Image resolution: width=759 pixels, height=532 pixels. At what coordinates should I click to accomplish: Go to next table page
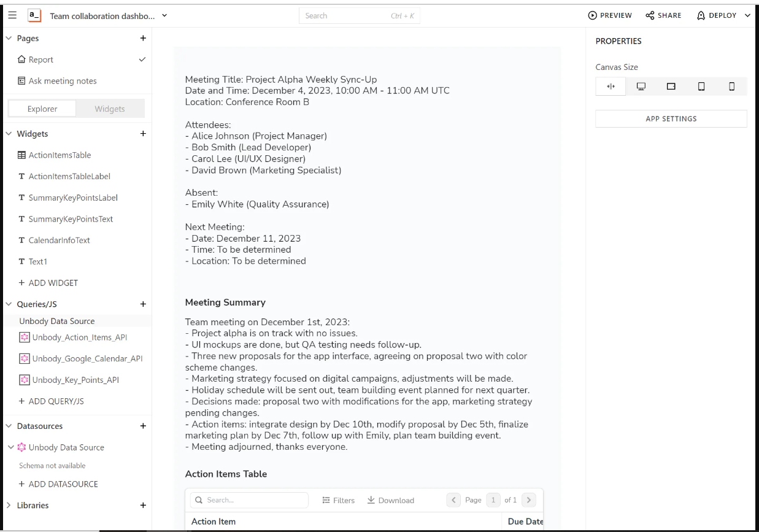click(x=529, y=500)
